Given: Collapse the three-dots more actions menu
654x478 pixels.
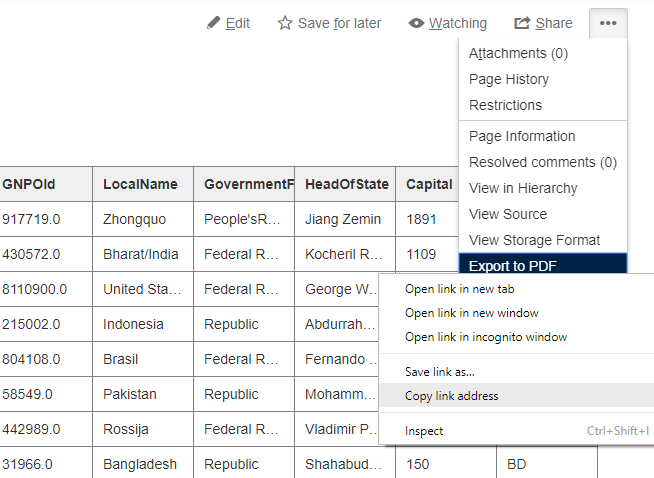Looking at the screenshot, I should coord(608,23).
